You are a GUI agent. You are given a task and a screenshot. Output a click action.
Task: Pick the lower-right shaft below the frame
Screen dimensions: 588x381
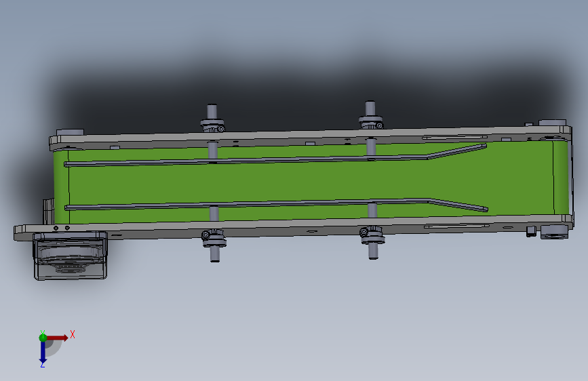click(x=373, y=252)
